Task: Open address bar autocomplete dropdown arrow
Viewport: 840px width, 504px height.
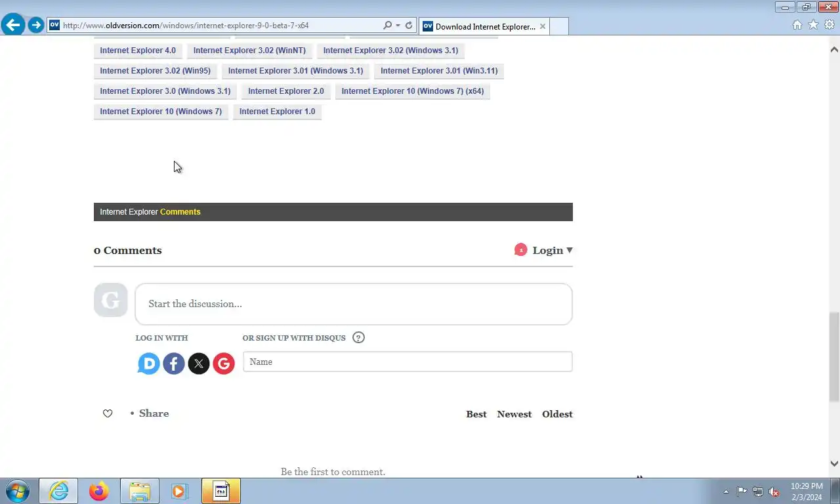Action: 398,26
